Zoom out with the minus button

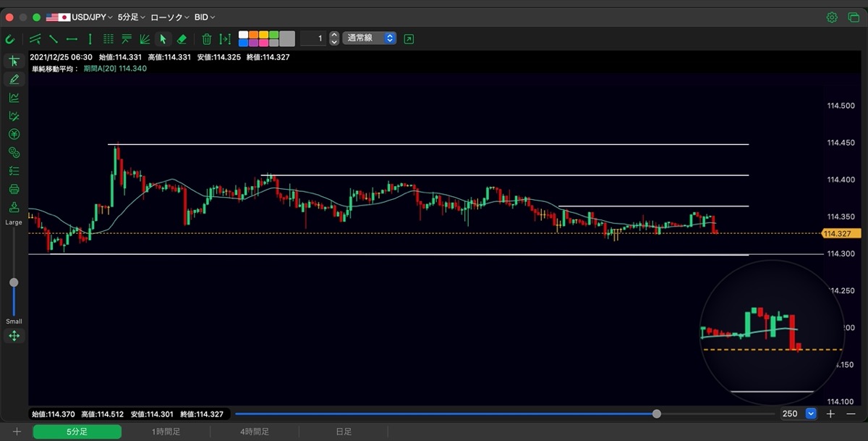[851, 413]
